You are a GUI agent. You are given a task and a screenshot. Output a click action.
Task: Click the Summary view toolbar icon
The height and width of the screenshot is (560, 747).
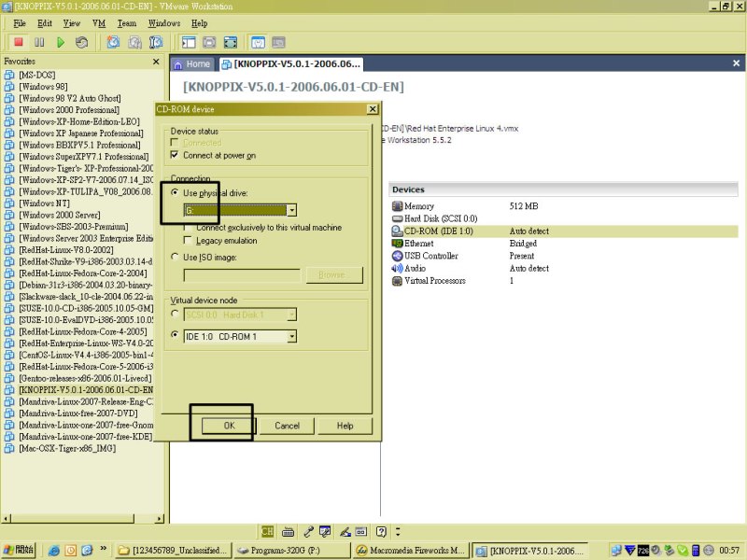(258, 42)
